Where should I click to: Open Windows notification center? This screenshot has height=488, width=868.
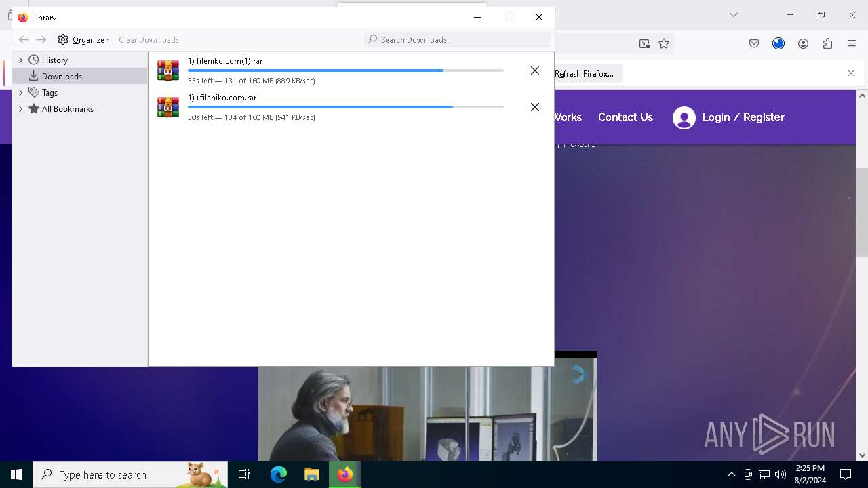(846, 474)
